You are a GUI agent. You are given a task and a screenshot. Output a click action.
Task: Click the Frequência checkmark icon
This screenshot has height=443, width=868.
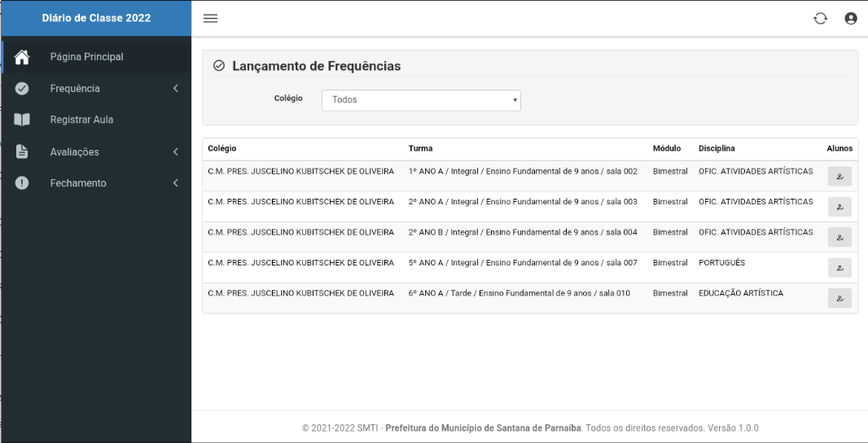coord(22,89)
